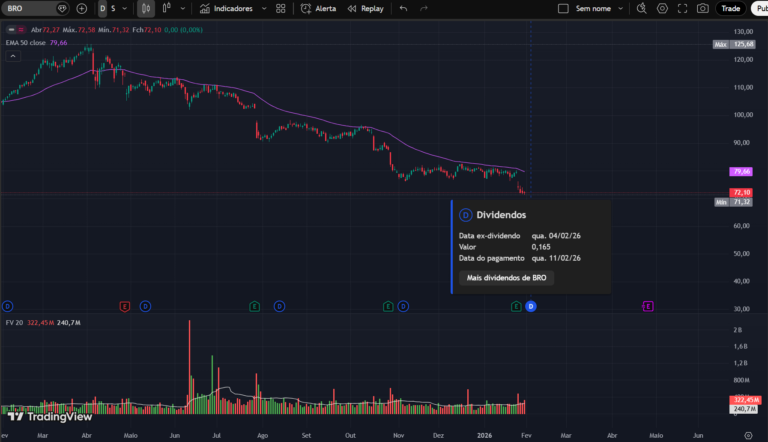Start bar Replay mode
768x442 pixels.
[x=365, y=8]
